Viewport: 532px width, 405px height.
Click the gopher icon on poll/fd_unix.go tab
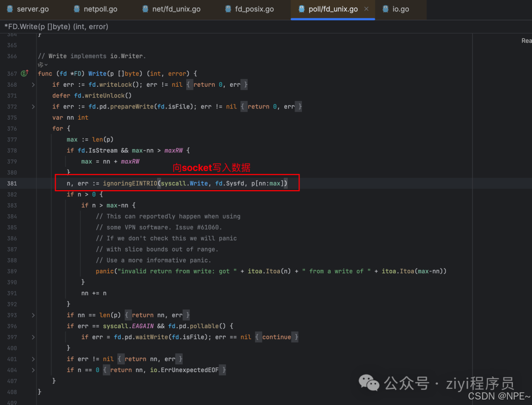click(301, 9)
